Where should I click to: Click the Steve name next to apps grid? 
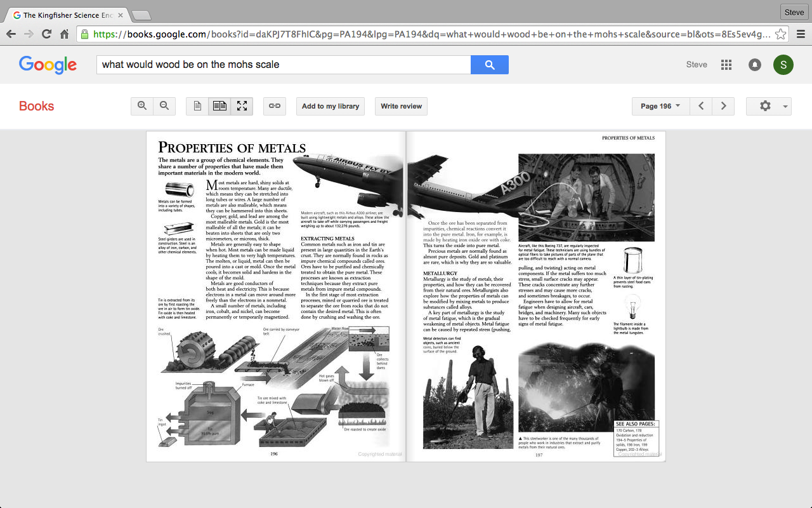[x=697, y=64]
